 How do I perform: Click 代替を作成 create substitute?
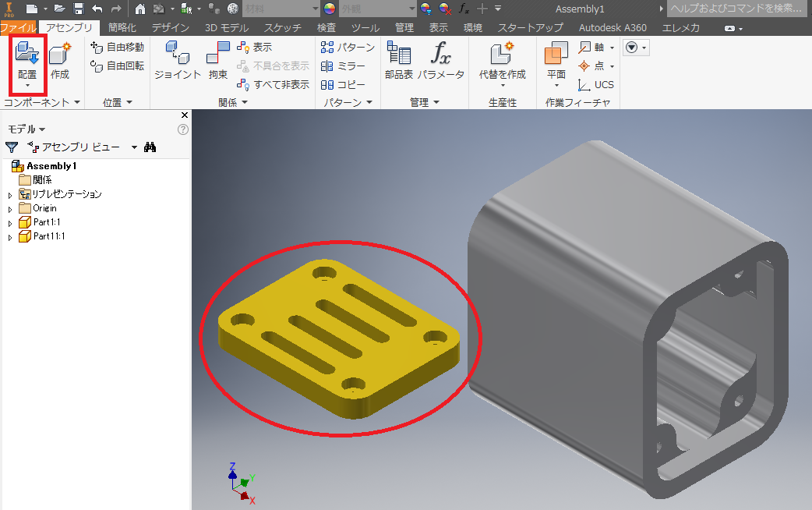pyautogui.click(x=503, y=63)
